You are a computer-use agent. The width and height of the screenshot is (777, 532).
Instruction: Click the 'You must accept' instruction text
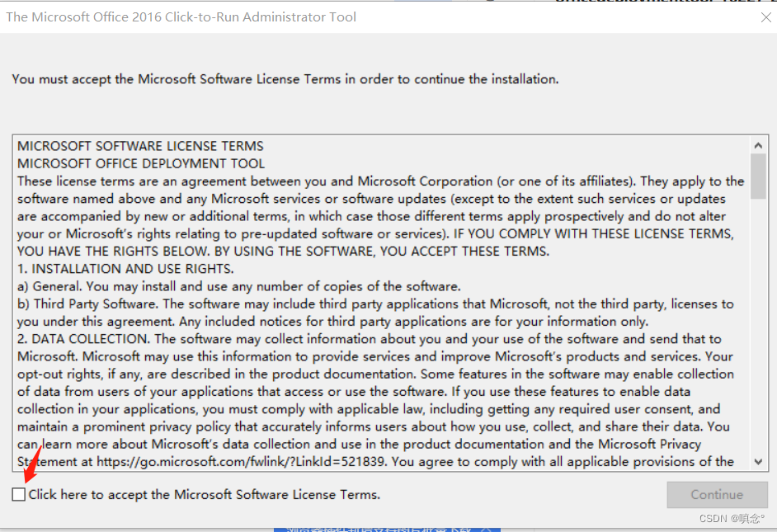(x=285, y=79)
